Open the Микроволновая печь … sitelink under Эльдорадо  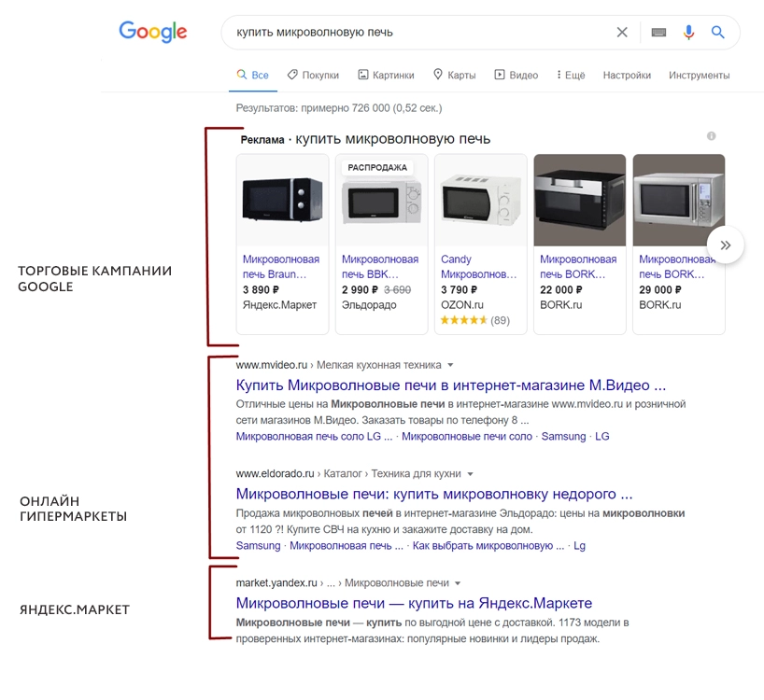pyautogui.click(x=346, y=546)
